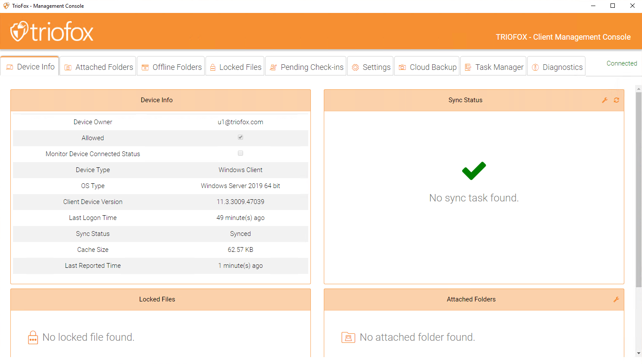
Task: Maximize the Management Console window
Action: coord(613,6)
